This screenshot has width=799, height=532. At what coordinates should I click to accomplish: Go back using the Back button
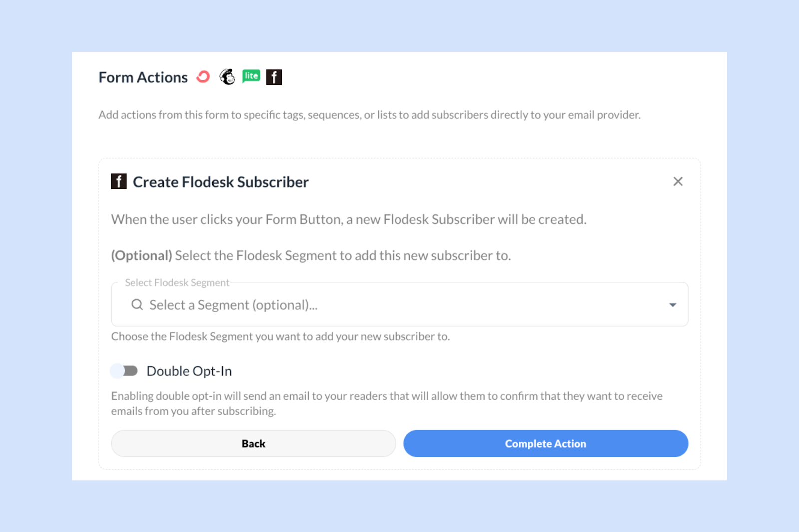(x=253, y=443)
